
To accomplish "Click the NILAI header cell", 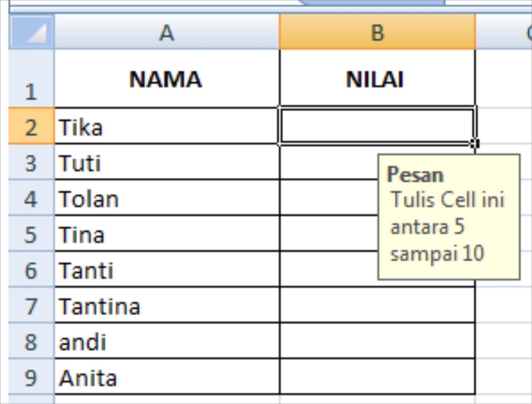I will click(x=377, y=79).
